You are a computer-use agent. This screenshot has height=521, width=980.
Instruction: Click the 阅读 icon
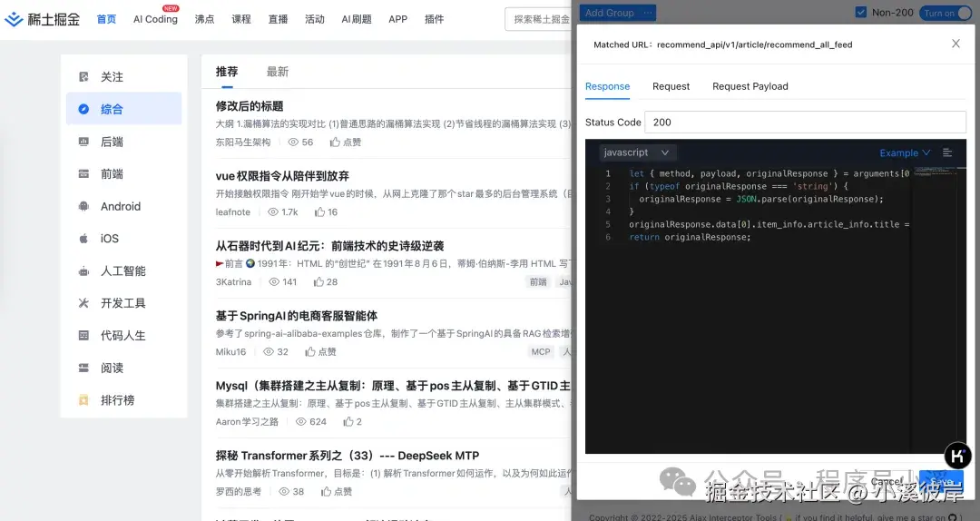pos(83,368)
